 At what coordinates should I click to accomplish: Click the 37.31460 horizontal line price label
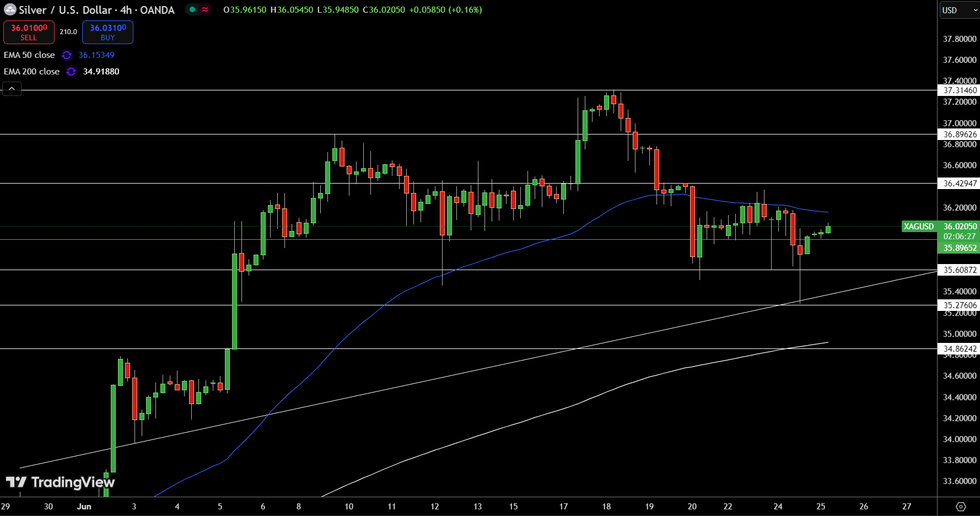[x=960, y=90]
